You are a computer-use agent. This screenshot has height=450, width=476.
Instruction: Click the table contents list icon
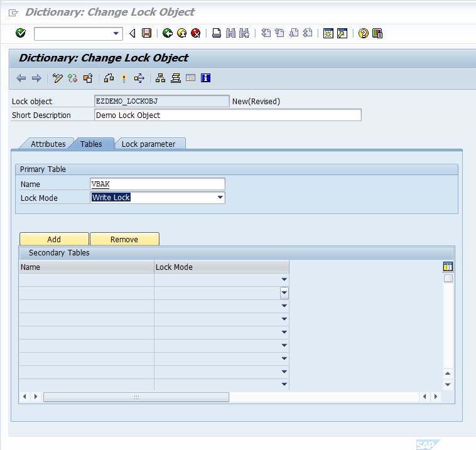[191, 78]
